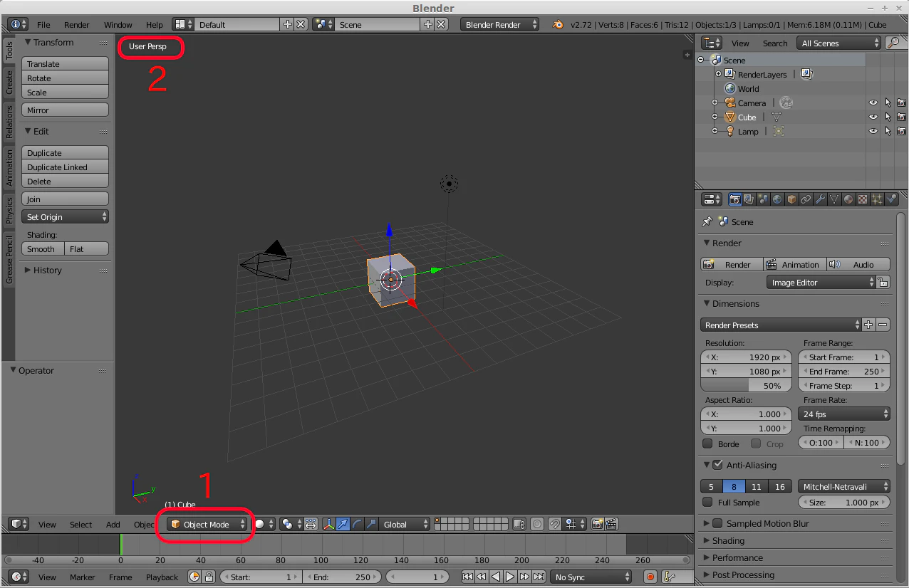The image size is (909, 588).
Task: Open the Global orientation dropdown
Action: click(x=405, y=525)
